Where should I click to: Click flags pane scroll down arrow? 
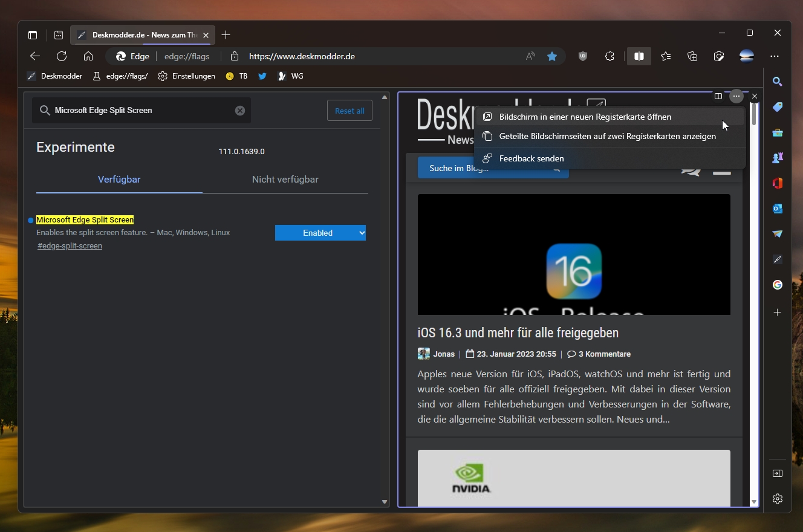(x=385, y=502)
